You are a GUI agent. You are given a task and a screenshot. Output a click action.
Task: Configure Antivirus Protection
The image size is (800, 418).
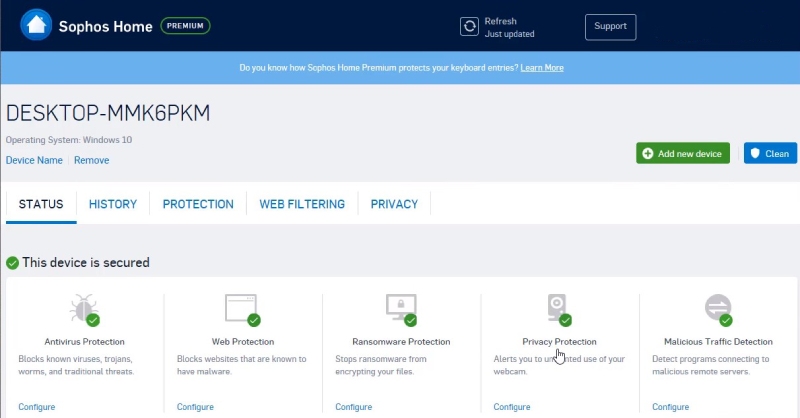point(37,407)
